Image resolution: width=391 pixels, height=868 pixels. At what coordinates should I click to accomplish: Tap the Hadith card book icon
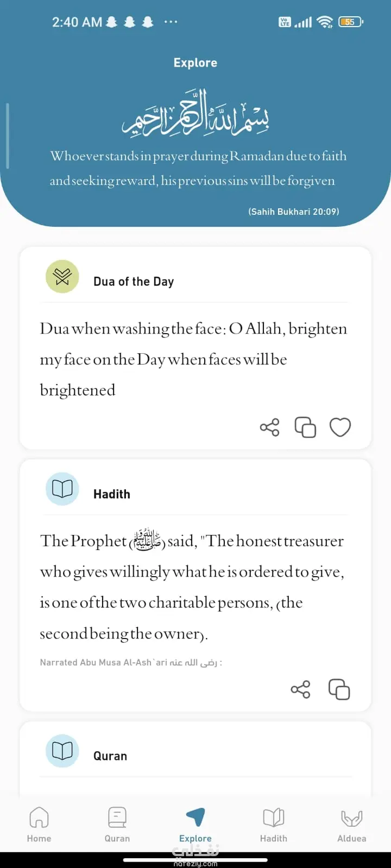[x=62, y=489]
